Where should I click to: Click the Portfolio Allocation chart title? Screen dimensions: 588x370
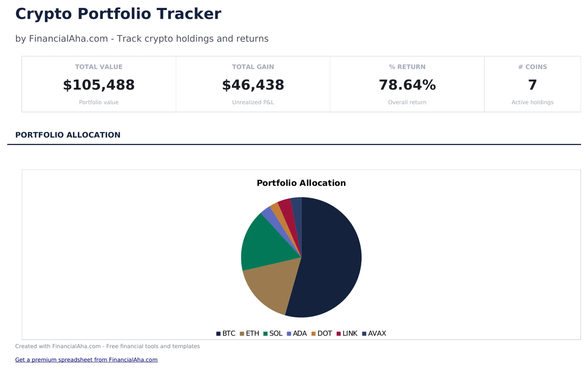click(x=301, y=183)
